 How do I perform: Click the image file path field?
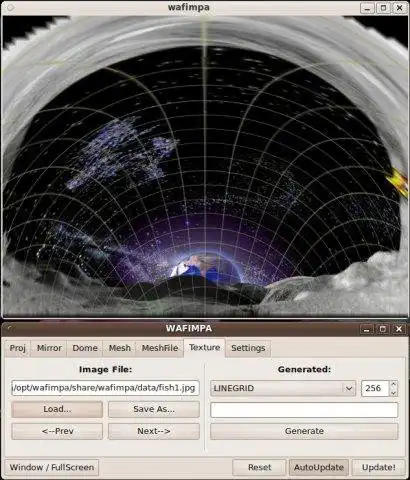click(105, 388)
